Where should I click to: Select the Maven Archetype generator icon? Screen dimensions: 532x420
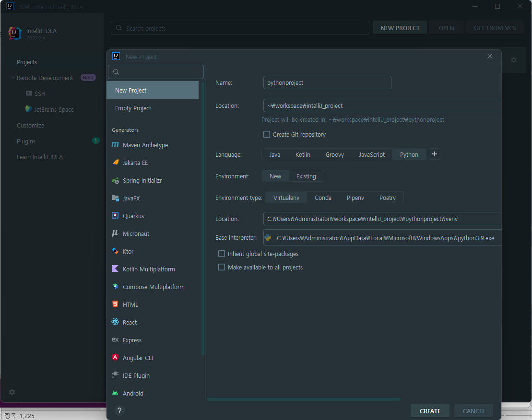[115, 144]
